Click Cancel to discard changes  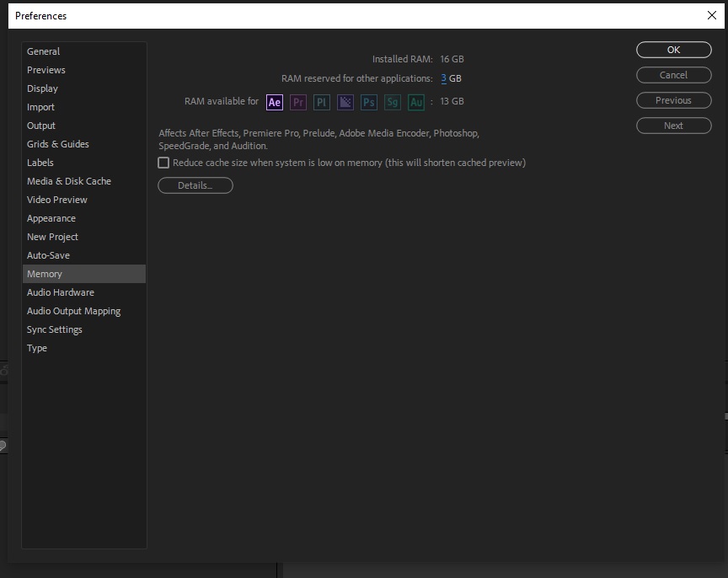[x=674, y=75]
